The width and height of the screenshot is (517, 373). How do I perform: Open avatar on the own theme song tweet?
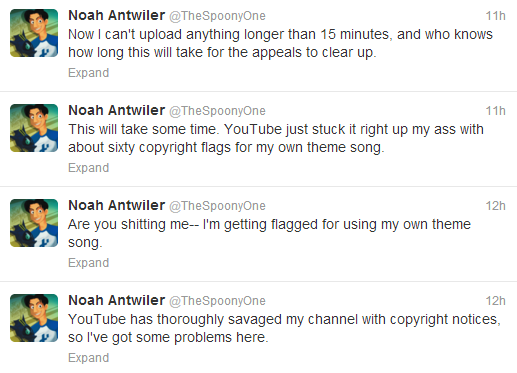[34, 223]
